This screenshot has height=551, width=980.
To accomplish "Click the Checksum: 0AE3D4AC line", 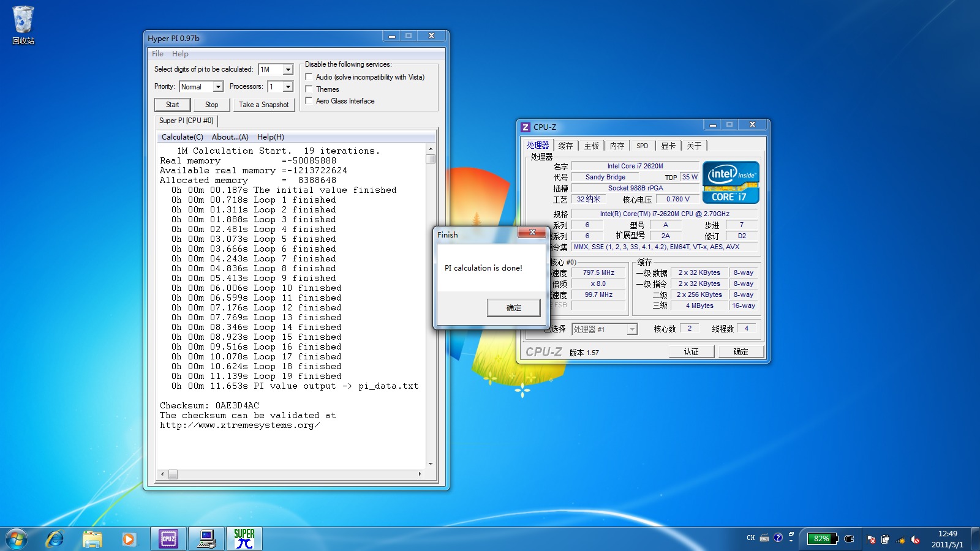I will click(x=209, y=405).
